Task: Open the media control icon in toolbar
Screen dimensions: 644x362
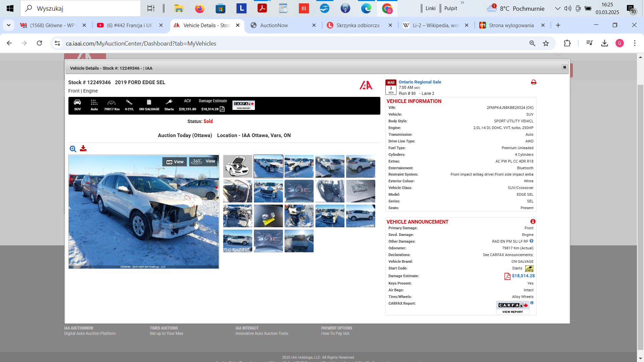Action: point(589,43)
